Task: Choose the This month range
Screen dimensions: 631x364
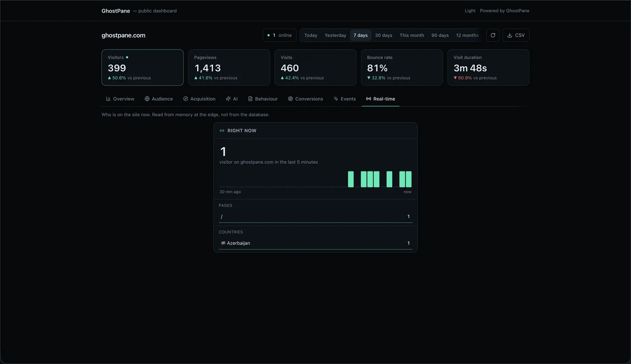Action: (412, 35)
